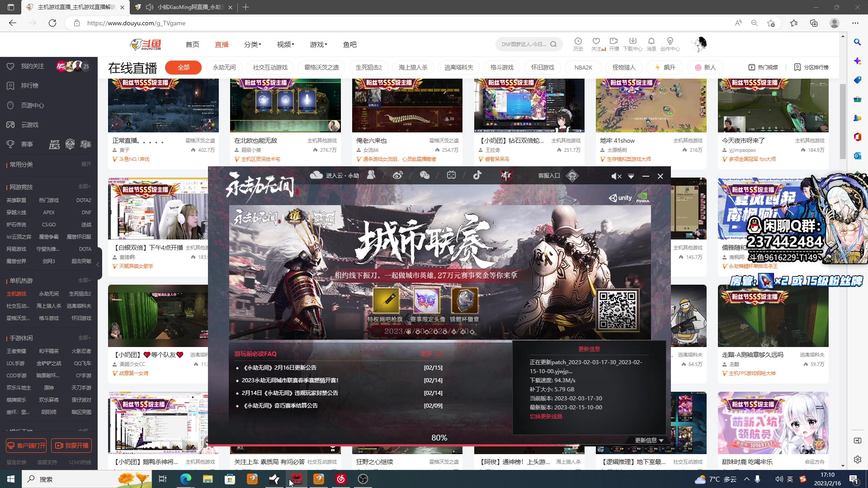Collapse the left sidebar using the arrow handle

tap(98, 264)
